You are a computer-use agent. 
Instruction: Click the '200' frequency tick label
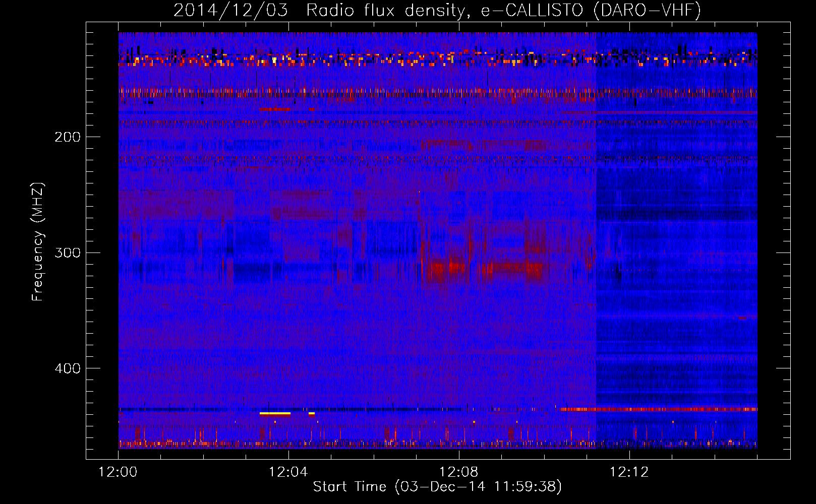(68, 137)
